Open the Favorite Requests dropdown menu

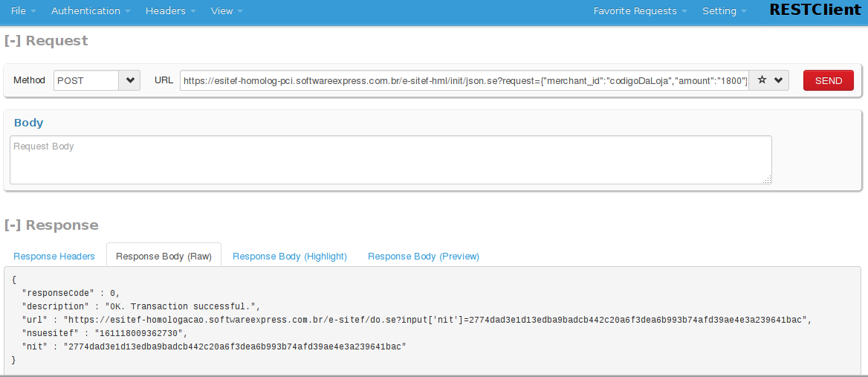point(640,10)
